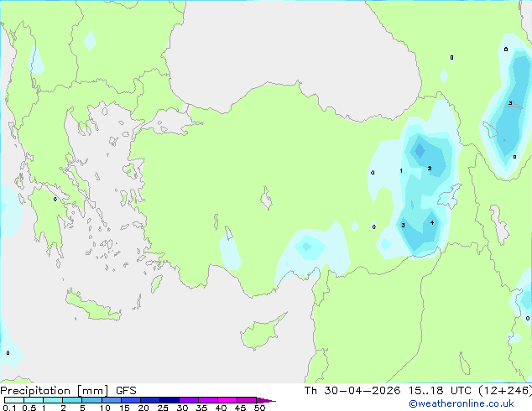Click the 'Th 30-04-2026 15..18 UTC (12+246)' timestamp
The width and height of the screenshot is (532, 411).
[x=418, y=391]
